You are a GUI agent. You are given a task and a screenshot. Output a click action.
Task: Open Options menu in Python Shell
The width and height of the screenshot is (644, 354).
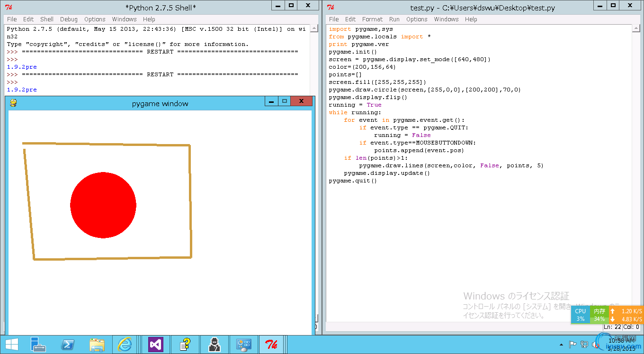(95, 19)
